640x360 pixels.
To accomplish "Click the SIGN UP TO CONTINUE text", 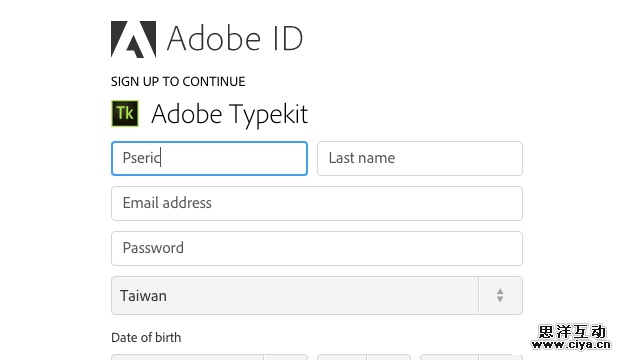I will pos(178,82).
